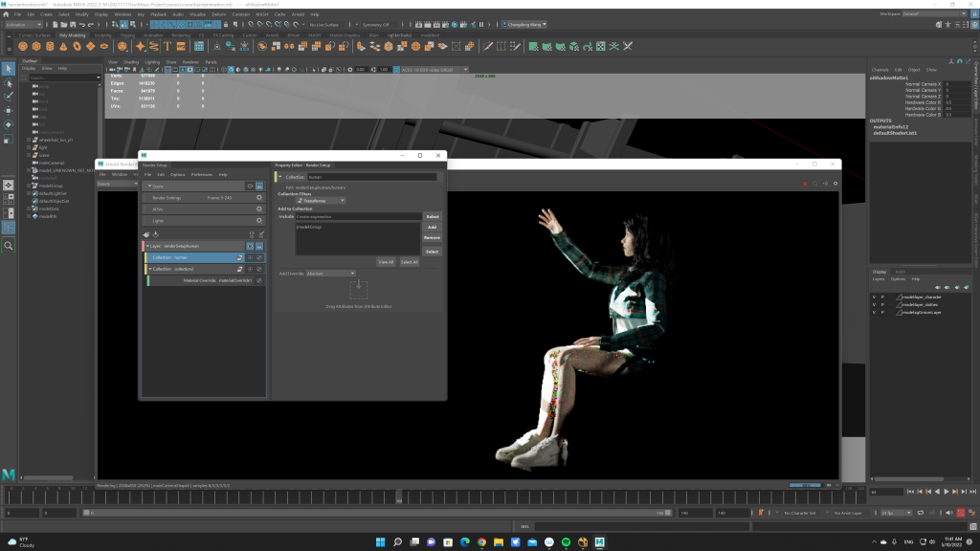Switch to the Rigging shelf tab
Screen dimensions: 980x551
127,34
